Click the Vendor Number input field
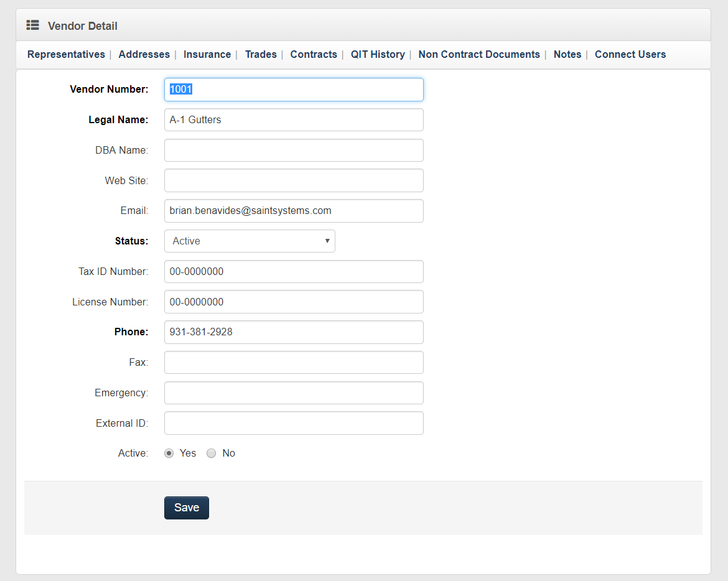 click(292, 89)
